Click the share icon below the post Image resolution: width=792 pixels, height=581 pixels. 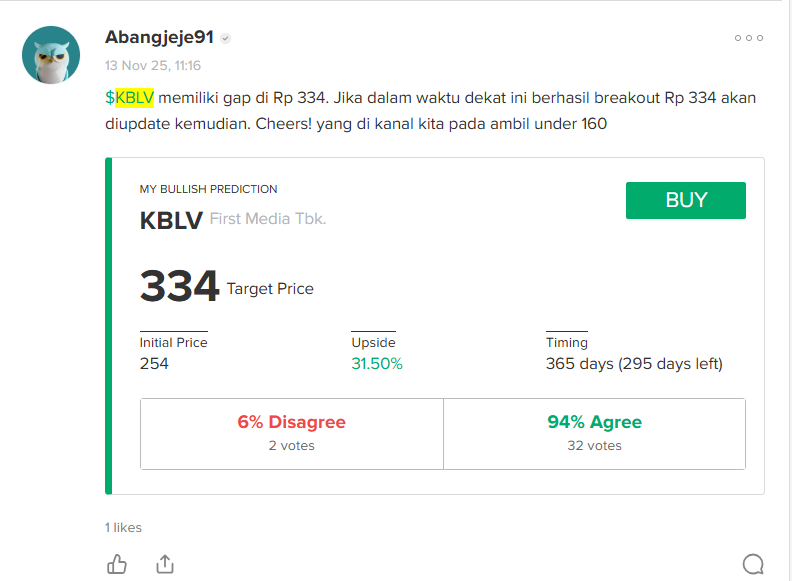click(x=165, y=564)
